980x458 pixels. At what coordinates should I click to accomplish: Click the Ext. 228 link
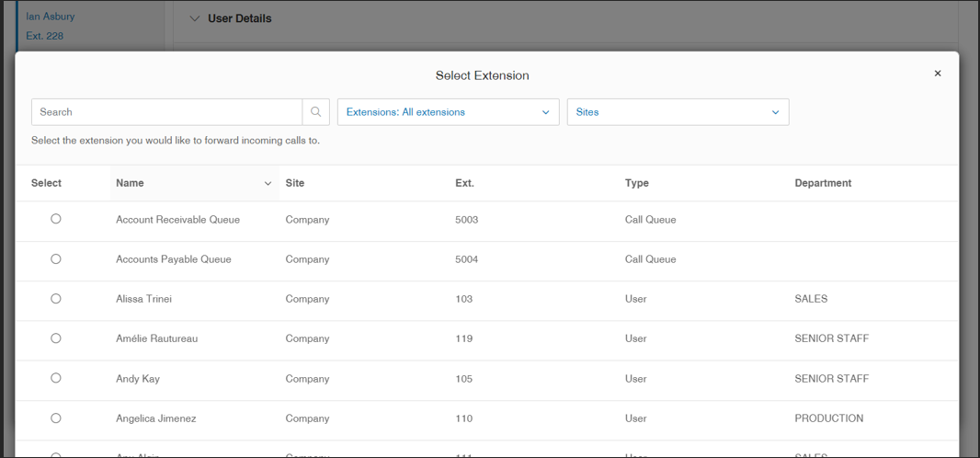pyautogui.click(x=44, y=36)
